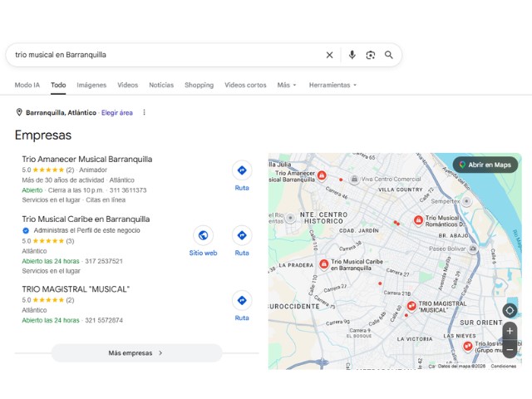The height and width of the screenshot is (399, 532).
Task: Open the Shopping tab
Action: (x=199, y=85)
